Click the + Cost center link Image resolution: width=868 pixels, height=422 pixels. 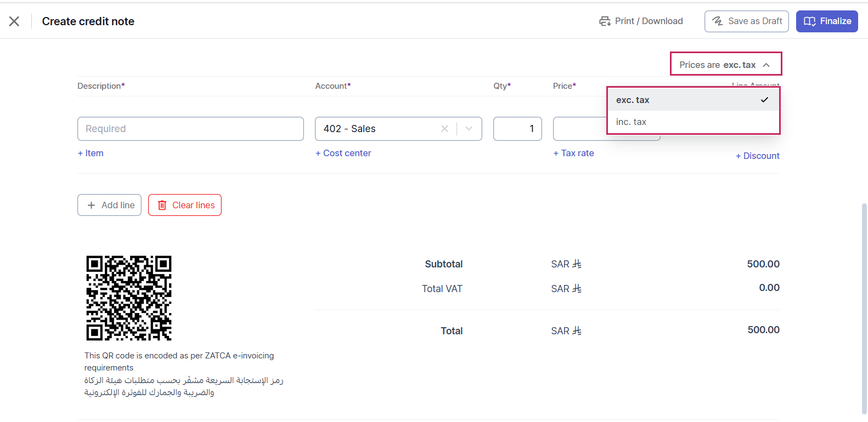tap(343, 153)
